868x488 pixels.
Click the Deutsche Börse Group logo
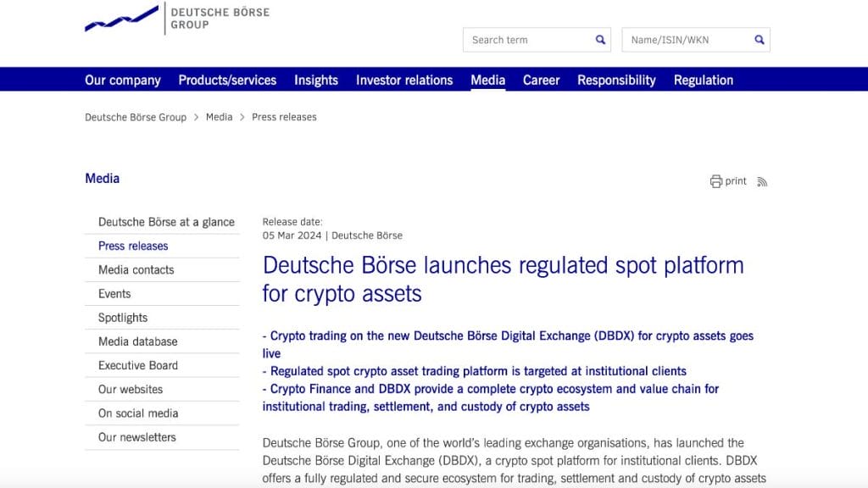pos(177,19)
